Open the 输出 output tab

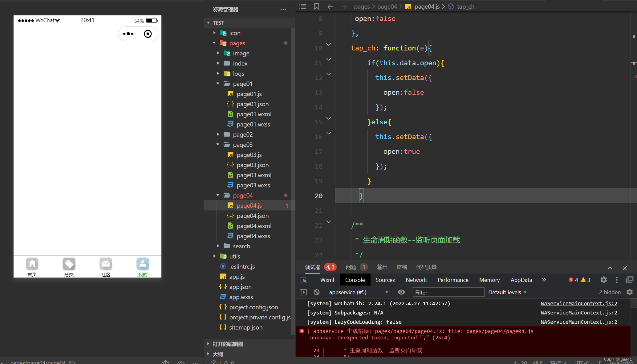coord(382,267)
